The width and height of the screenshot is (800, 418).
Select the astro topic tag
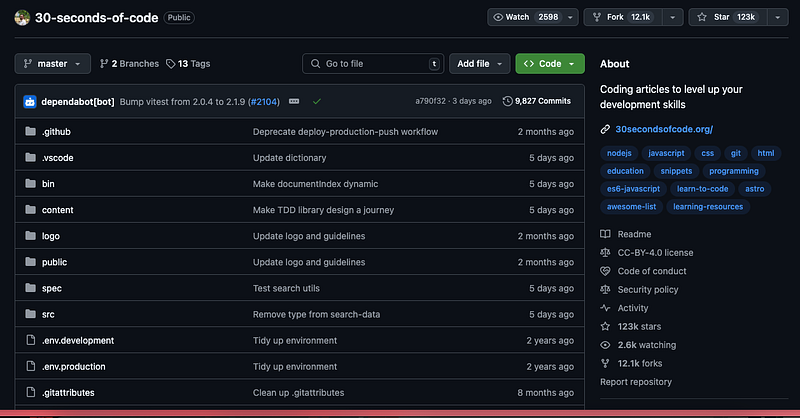point(755,189)
